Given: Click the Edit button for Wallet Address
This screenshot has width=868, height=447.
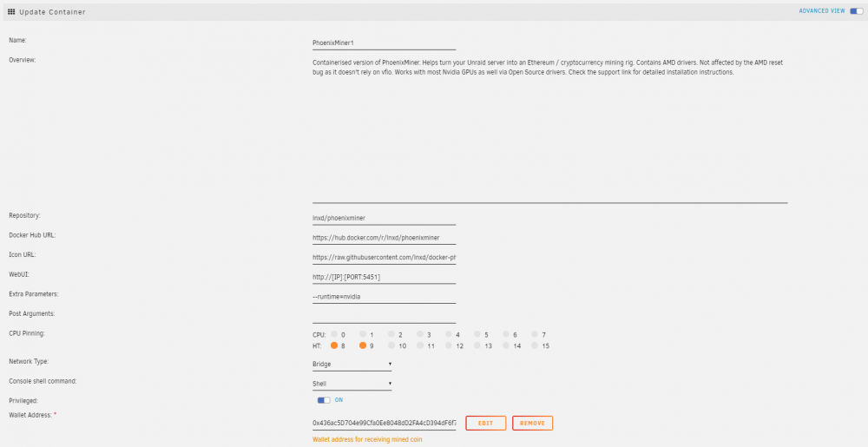Looking at the screenshot, I should click(x=485, y=424).
